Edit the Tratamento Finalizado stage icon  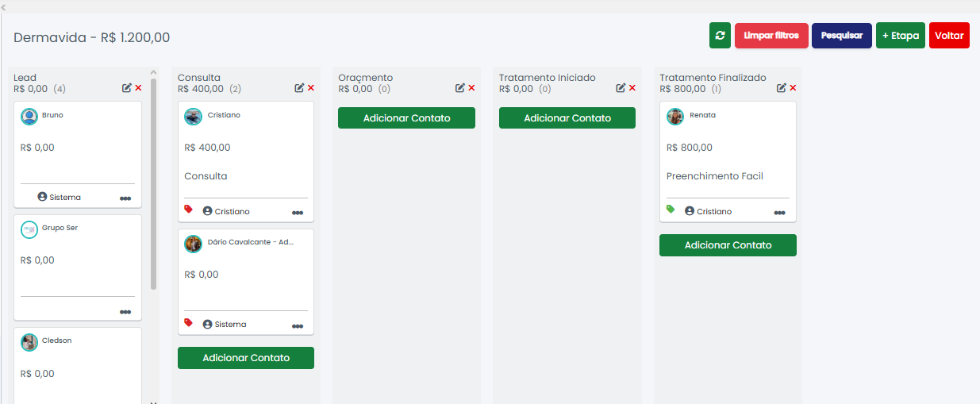782,88
